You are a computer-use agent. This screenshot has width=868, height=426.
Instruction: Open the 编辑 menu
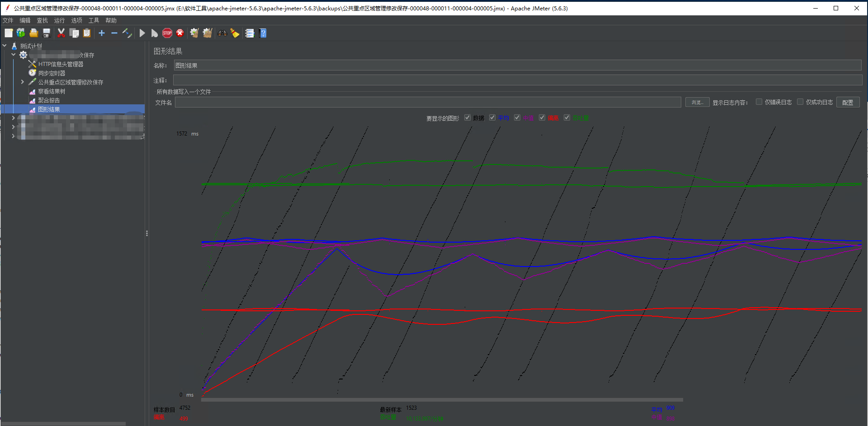tap(25, 20)
